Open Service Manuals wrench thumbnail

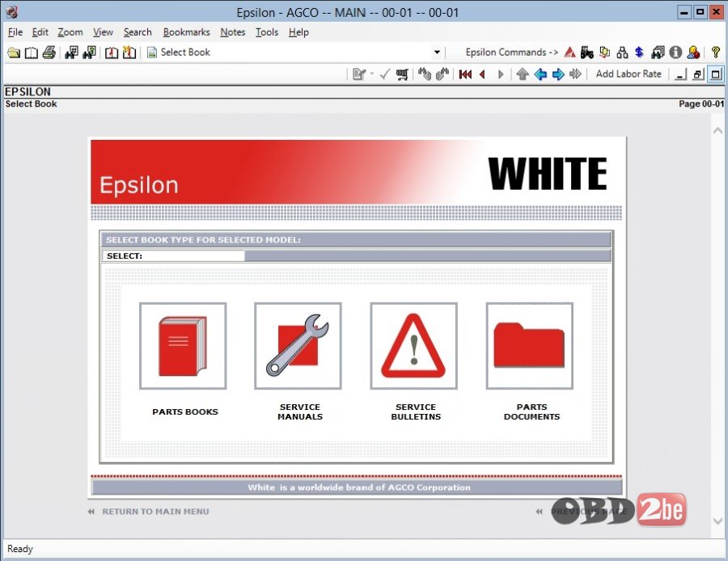(298, 346)
